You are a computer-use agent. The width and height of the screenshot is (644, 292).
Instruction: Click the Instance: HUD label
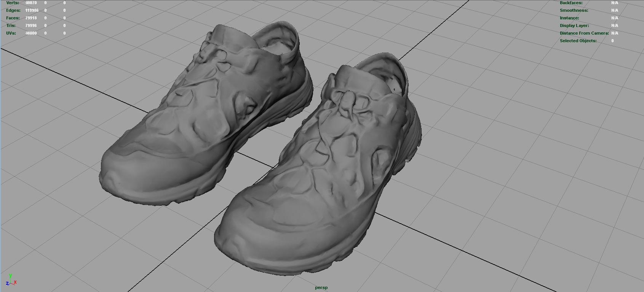(569, 18)
